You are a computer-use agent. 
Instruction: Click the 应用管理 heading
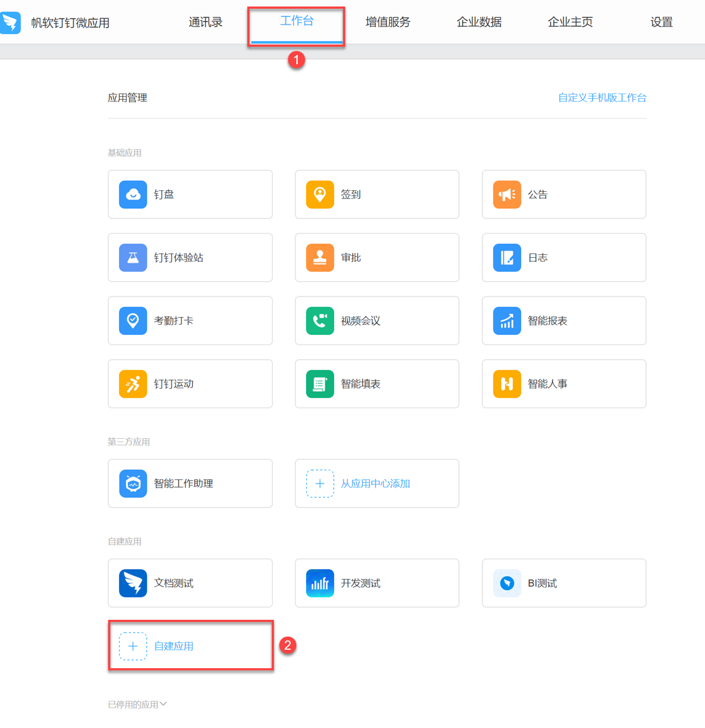point(128,98)
